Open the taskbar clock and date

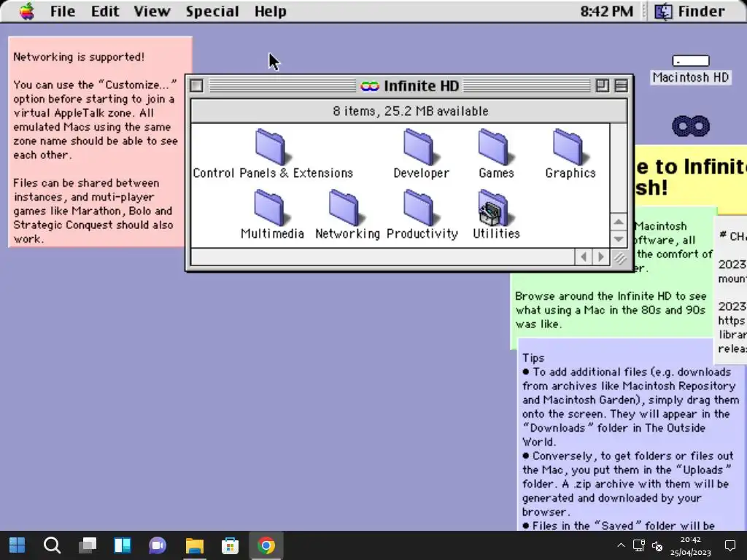pyautogui.click(x=690, y=545)
